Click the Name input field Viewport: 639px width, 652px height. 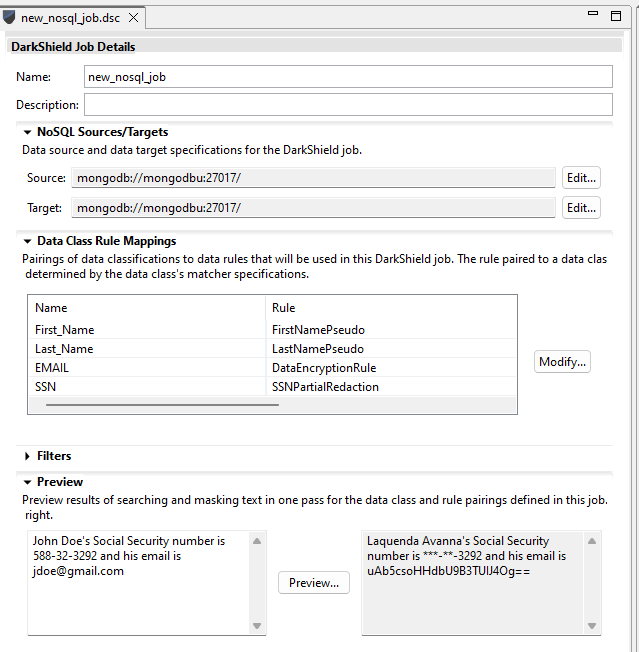point(348,77)
